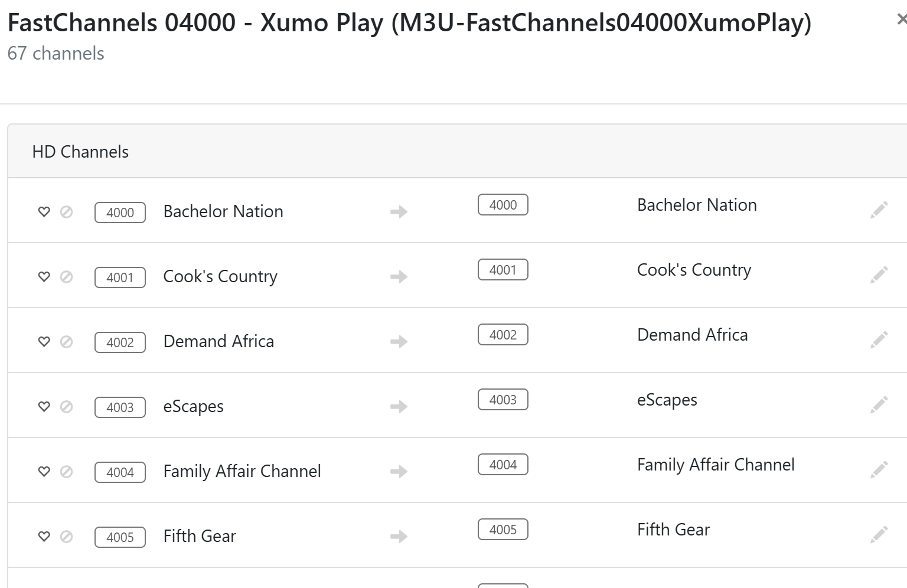Block channel 4000 Bachelor Nation
The width and height of the screenshot is (907, 588).
[x=67, y=212]
